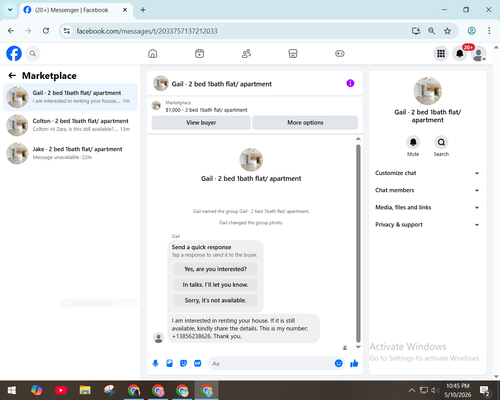Open Windows notification center icon
Screen dimensions: 500x400
click(x=485, y=391)
